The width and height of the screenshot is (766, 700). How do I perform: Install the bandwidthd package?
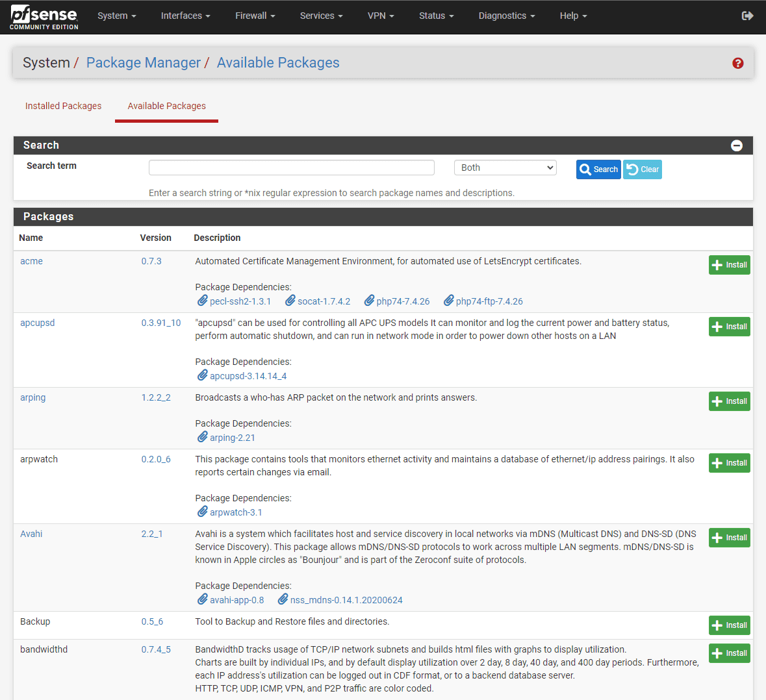tap(730, 653)
